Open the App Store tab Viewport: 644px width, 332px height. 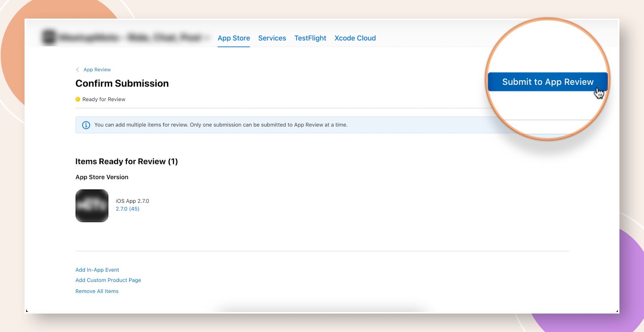[234, 38]
